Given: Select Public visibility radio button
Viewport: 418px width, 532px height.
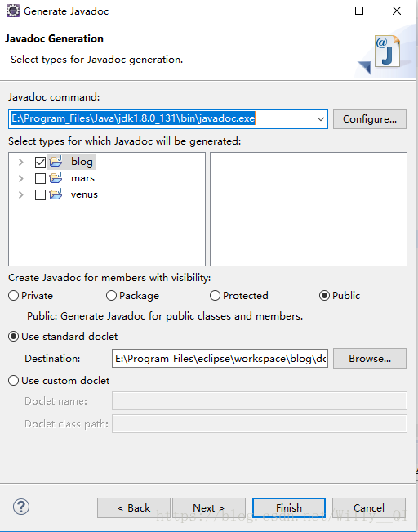Looking at the screenshot, I should tap(324, 296).
